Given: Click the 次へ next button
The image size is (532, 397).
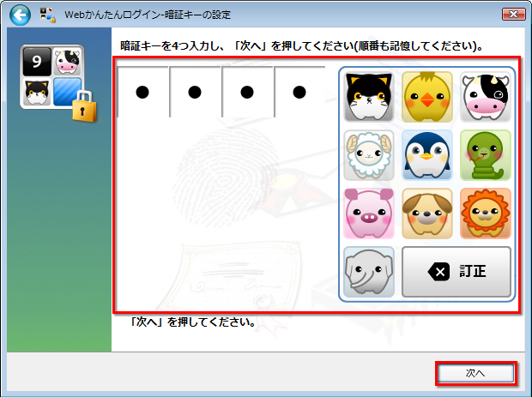Looking at the screenshot, I should click(x=475, y=373).
